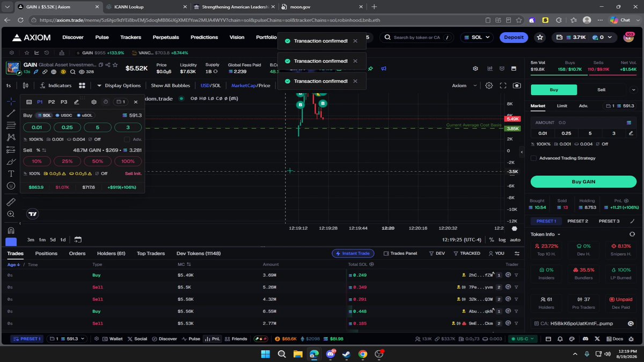Open settings gear in instant trade panel
644x362 pixels.
(94, 102)
